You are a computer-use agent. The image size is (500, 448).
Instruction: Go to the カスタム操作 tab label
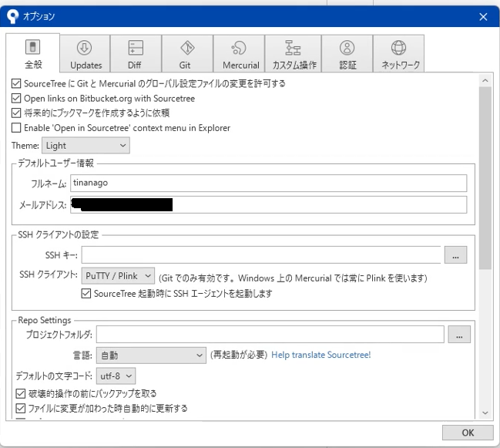pyautogui.click(x=294, y=65)
